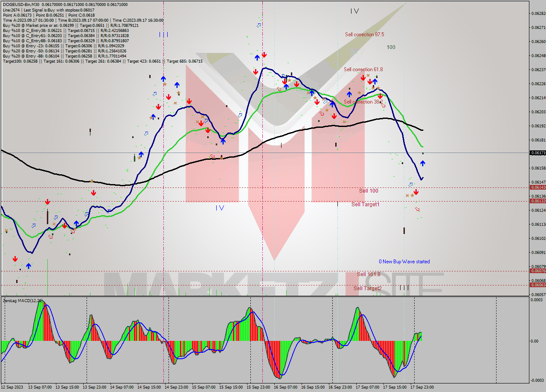
Task: Click the '17 Sep 07:00' time axis label
Action: click(x=367, y=387)
